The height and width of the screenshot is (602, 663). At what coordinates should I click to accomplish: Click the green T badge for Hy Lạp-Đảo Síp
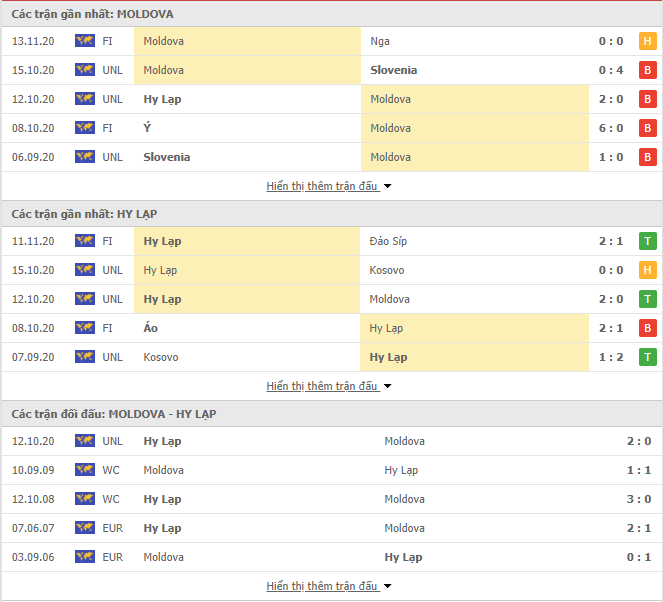click(647, 241)
